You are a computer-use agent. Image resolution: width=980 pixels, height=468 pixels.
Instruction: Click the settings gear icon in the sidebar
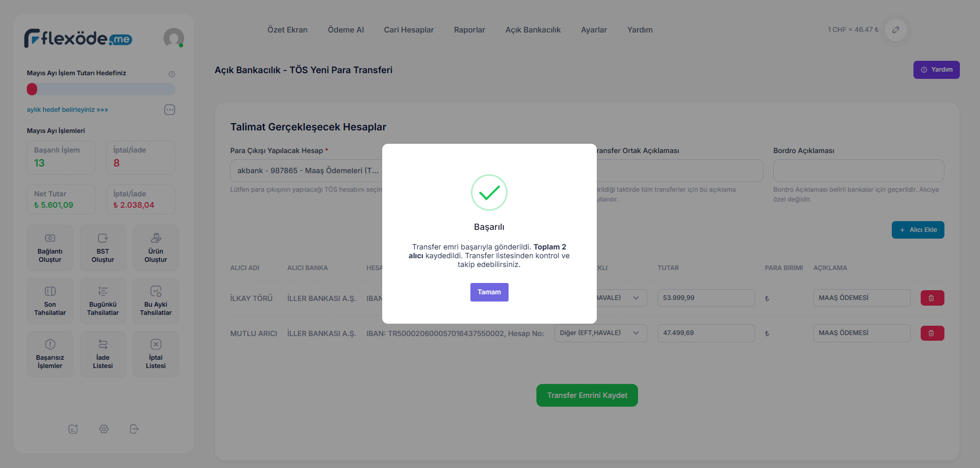[104, 429]
